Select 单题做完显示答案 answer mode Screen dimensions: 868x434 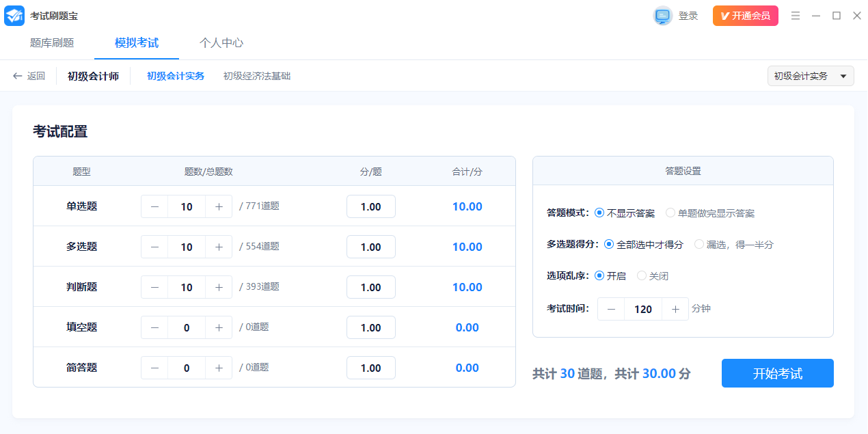point(710,213)
